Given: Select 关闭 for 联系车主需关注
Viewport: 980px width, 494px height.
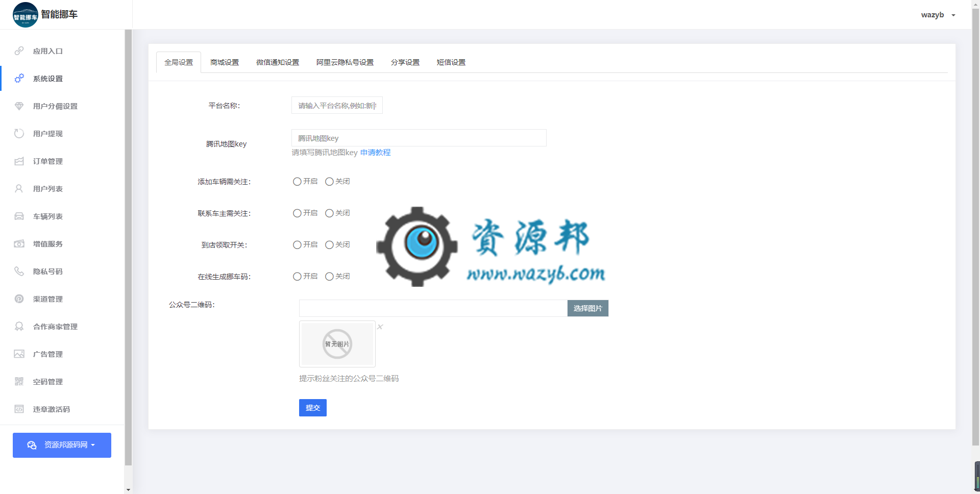Looking at the screenshot, I should (x=329, y=213).
